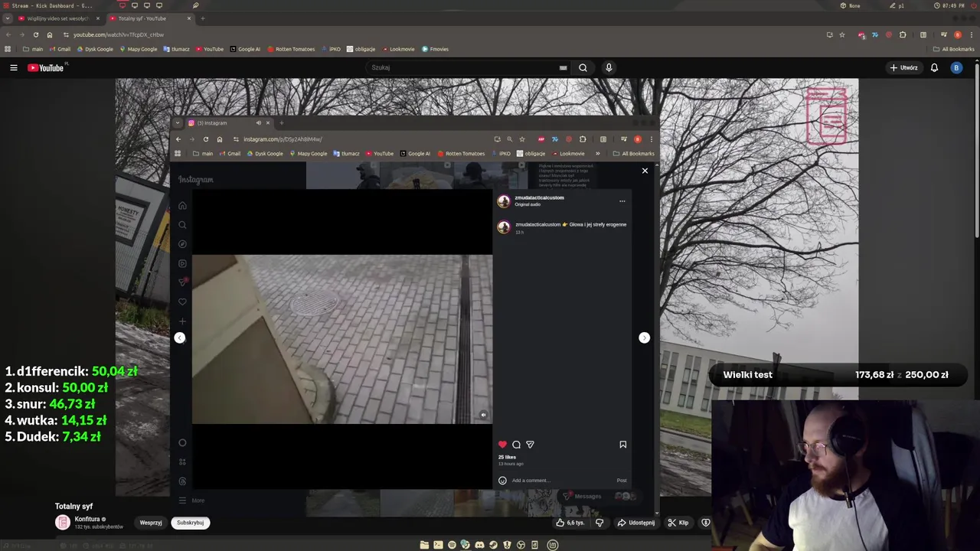Open the Rotten Tomatoes bookmark
The height and width of the screenshot is (551, 980).
point(291,49)
